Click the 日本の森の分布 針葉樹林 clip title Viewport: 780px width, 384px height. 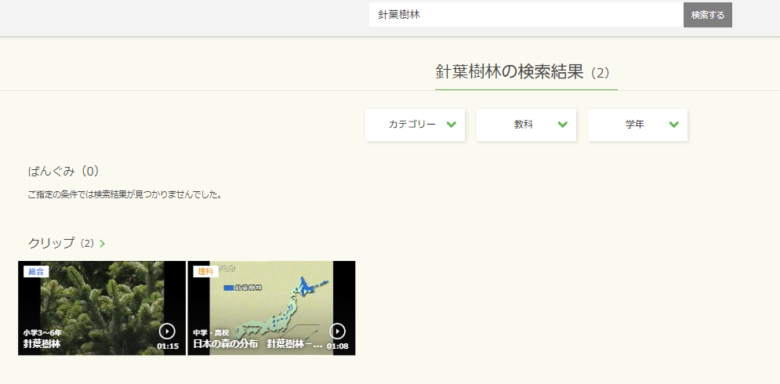tap(257, 344)
